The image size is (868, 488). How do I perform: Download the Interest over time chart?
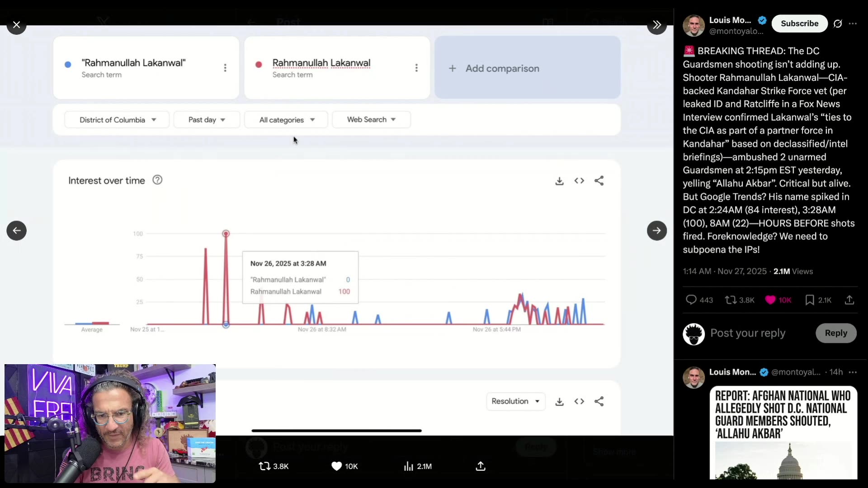click(559, 181)
